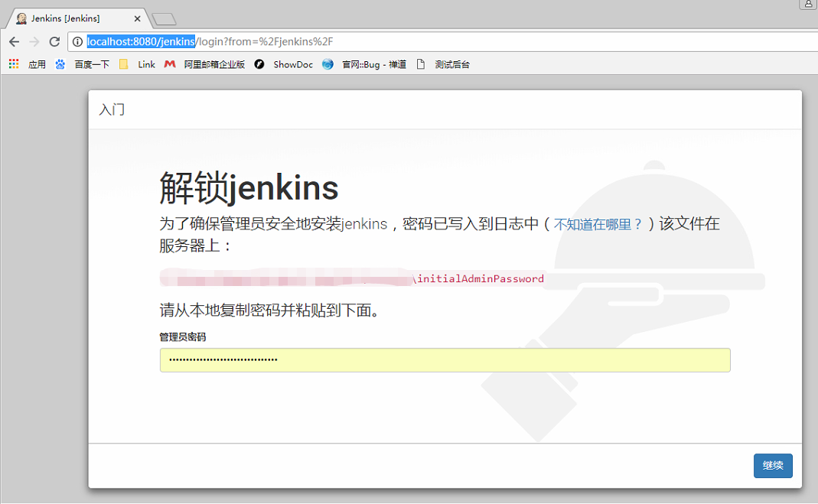Click the site info icon in the address bar

pos(77,42)
